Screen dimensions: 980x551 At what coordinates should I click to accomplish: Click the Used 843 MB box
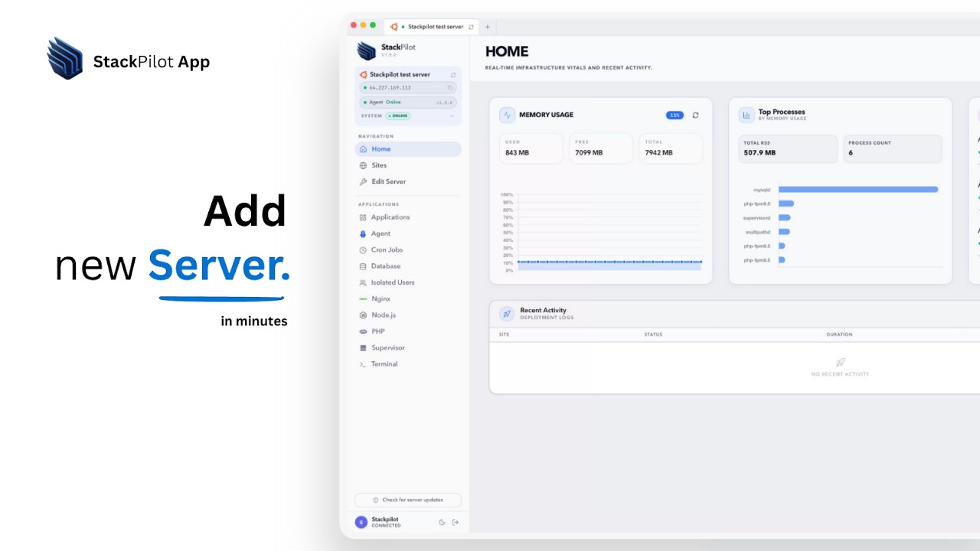point(531,148)
